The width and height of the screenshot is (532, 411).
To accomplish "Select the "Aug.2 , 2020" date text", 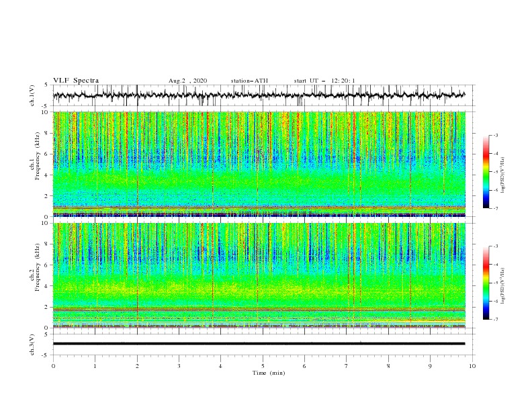I will pyautogui.click(x=187, y=81).
